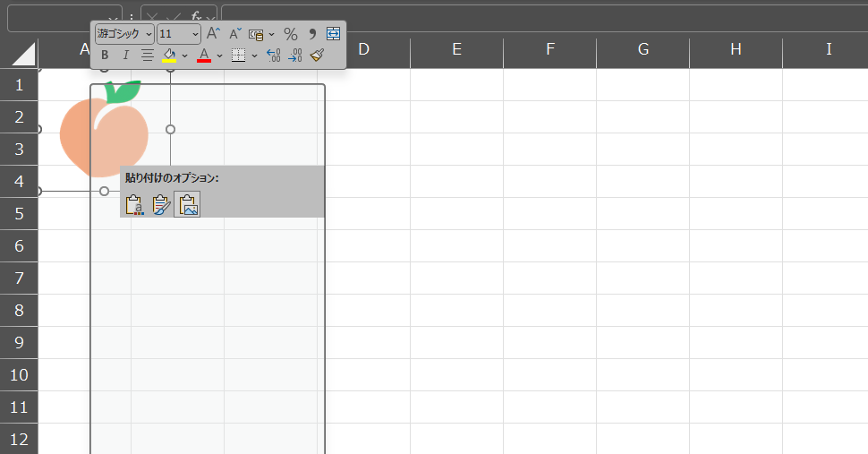
Task: Expand the accounting number format dropdown arrow
Action: click(x=271, y=34)
